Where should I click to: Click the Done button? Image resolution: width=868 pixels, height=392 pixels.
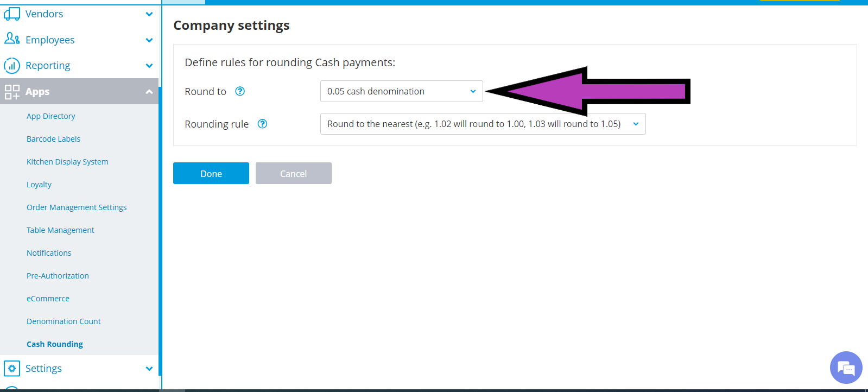(x=211, y=173)
